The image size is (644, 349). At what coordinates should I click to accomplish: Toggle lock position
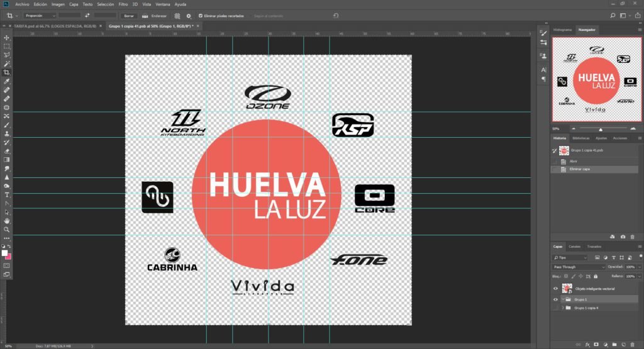click(x=580, y=276)
